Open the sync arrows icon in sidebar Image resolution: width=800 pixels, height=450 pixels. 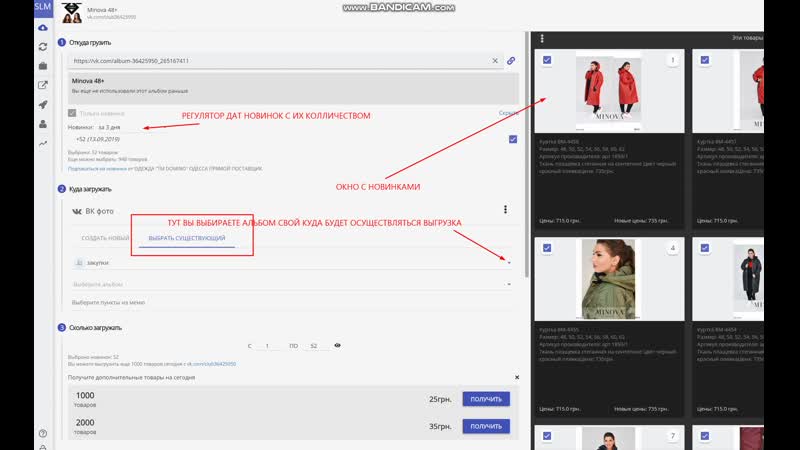point(42,47)
